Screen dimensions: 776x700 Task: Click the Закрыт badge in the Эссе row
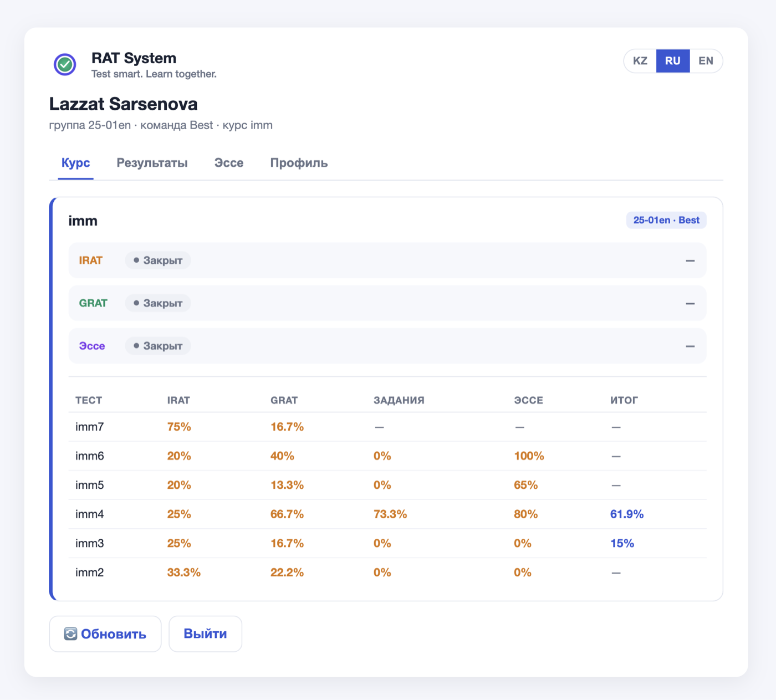[158, 346]
